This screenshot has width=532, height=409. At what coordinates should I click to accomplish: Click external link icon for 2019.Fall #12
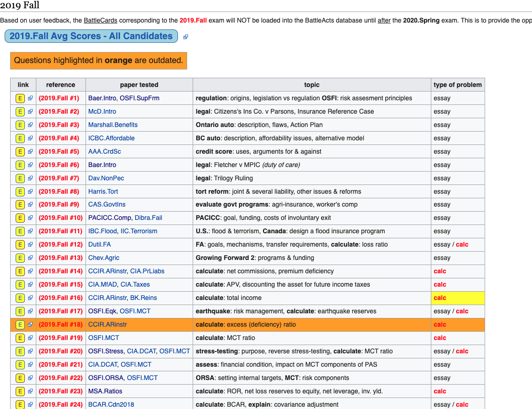tap(30, 244)
